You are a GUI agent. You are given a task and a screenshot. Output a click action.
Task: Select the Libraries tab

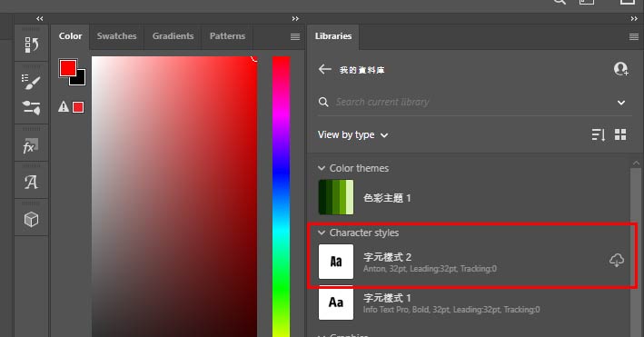click(x=333, y=36)
